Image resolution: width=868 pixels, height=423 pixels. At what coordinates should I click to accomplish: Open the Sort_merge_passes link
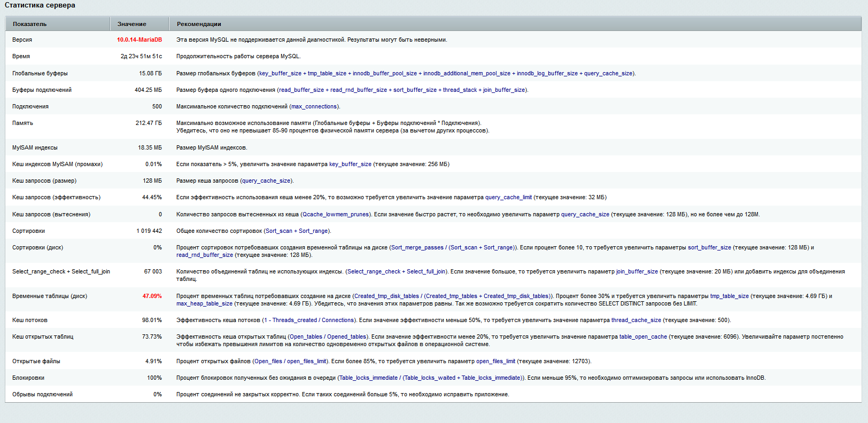[x=417, y=247]
